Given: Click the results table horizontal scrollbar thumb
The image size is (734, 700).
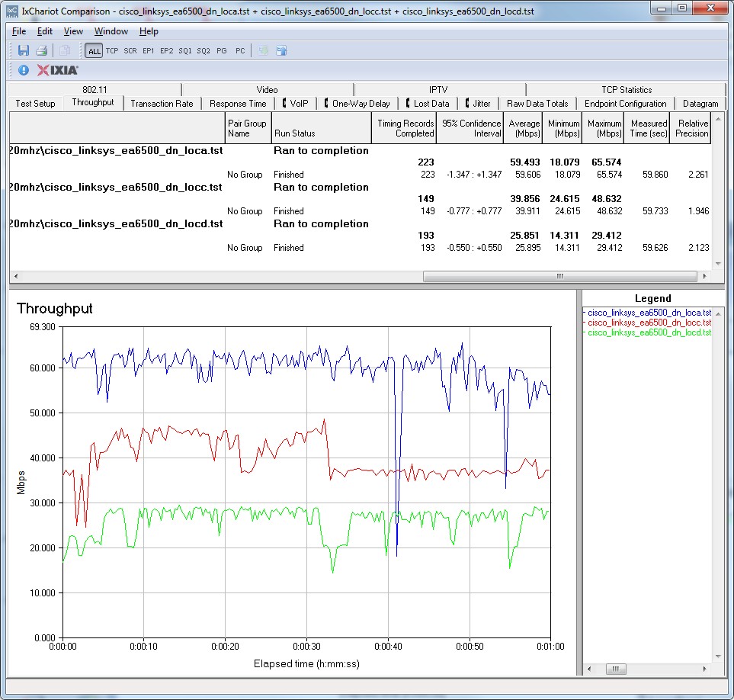Looking at the screenshot, I should (x=560, y=276).
